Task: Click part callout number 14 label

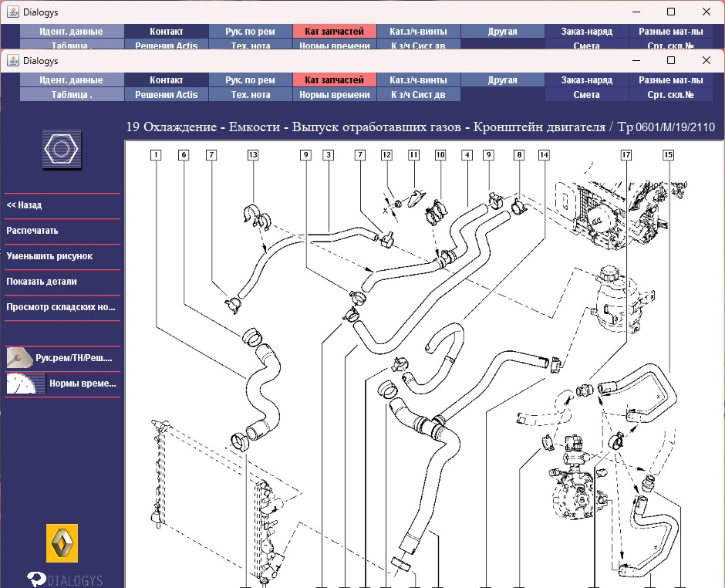Action: pos(545,155)
